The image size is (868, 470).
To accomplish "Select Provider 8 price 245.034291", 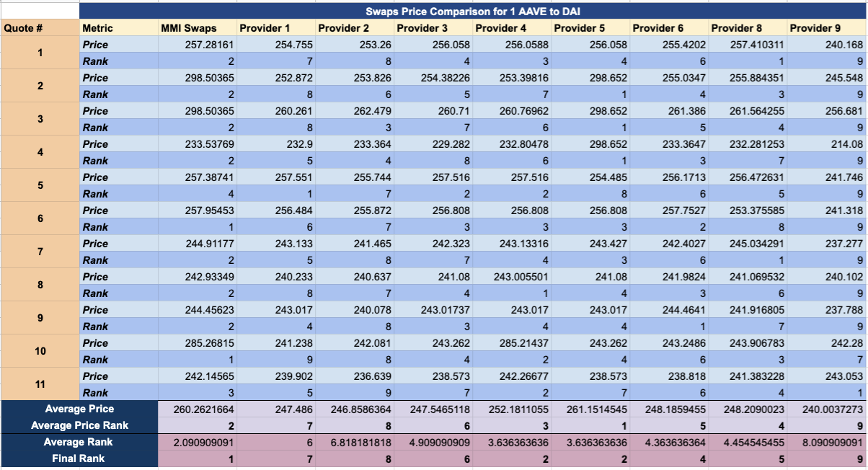I will pos(748,244).
